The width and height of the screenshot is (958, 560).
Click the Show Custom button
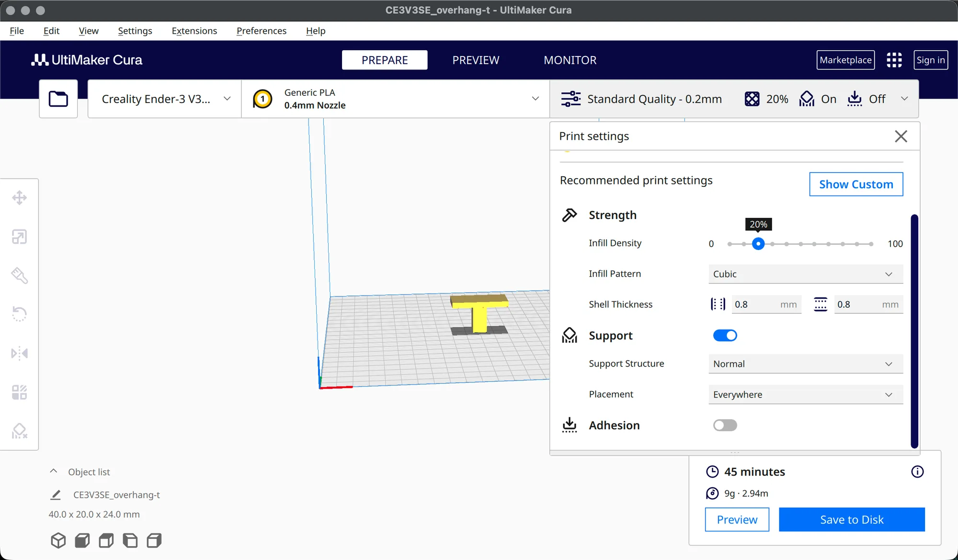(856, 184)
